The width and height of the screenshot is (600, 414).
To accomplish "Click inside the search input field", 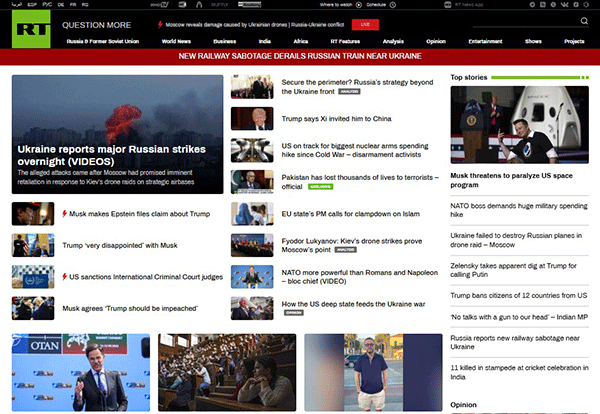I will coord(526,21).
